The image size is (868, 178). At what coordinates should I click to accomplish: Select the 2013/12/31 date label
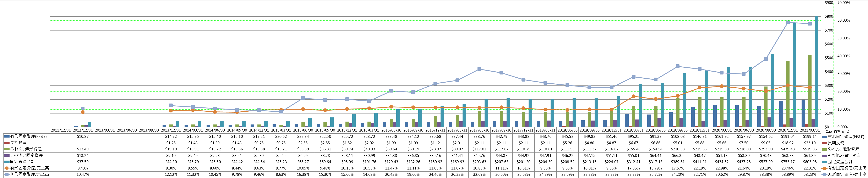point(171,130)
